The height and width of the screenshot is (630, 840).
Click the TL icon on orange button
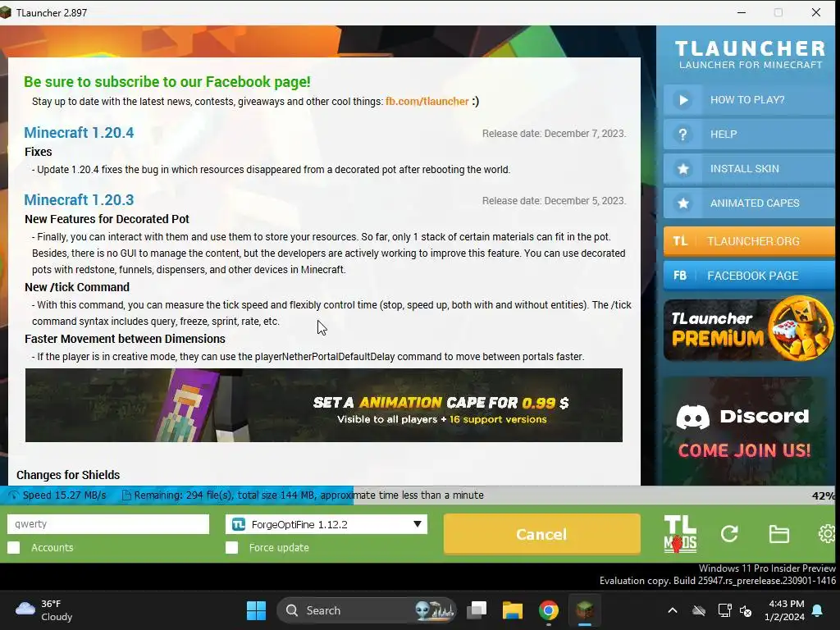[680, 241]
